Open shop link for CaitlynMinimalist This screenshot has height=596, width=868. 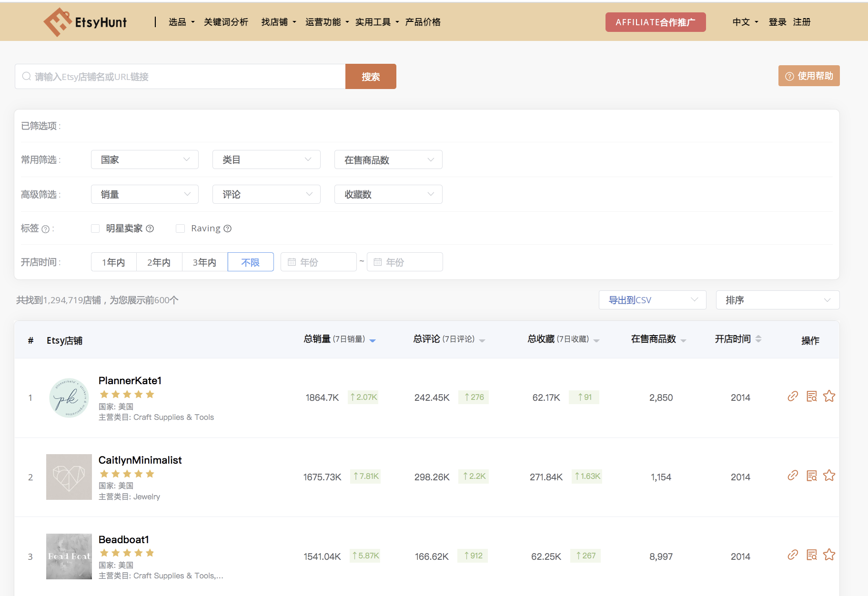click(x=793, y=475)
